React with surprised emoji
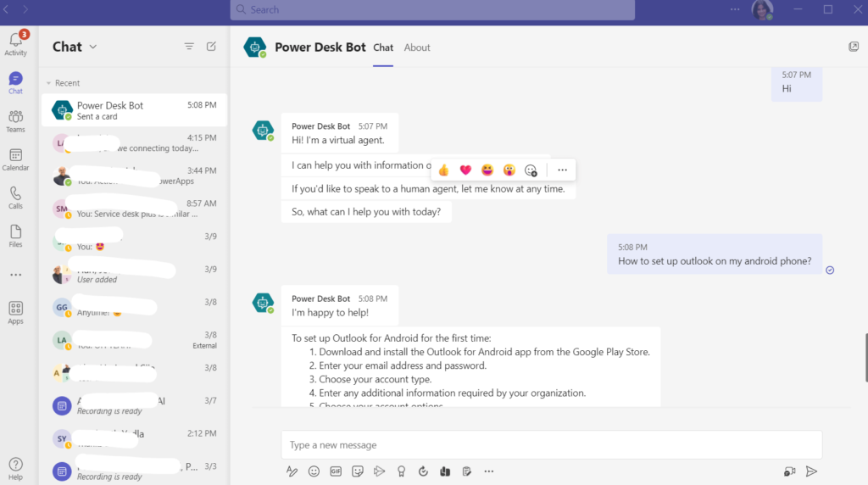868x485 pixels. coord(509,170)
